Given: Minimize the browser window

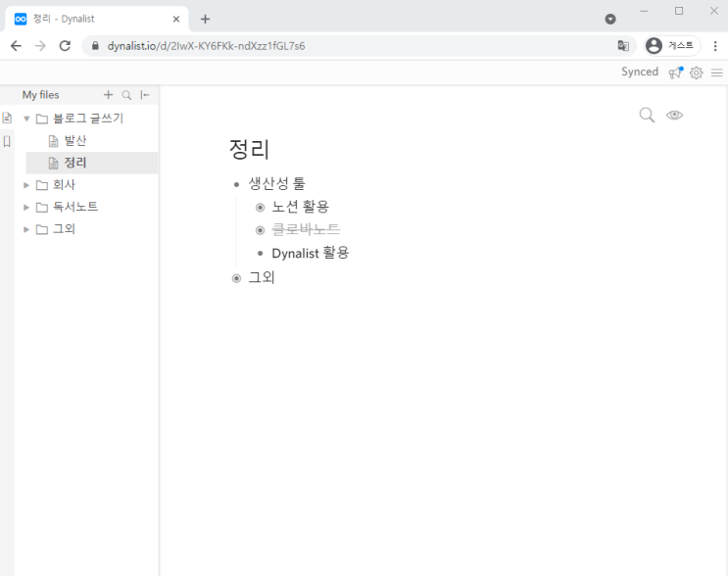Looking at the screenshot, I should pos(644,11).
